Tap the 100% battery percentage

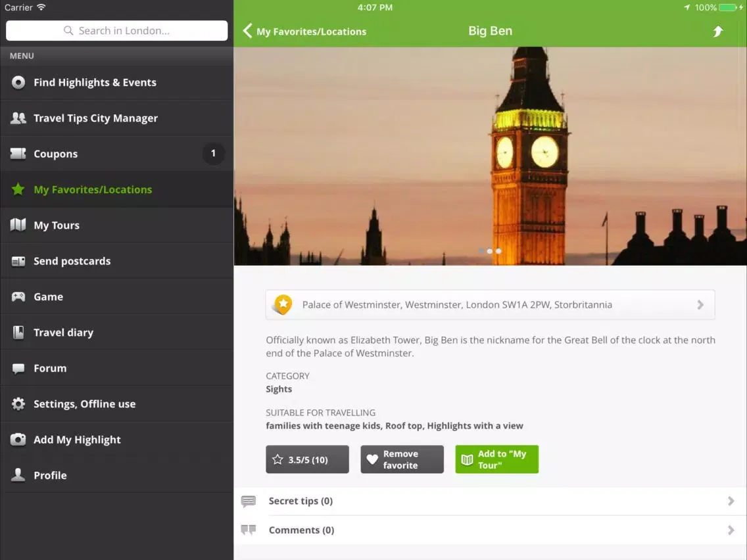(x=706, y=8)
